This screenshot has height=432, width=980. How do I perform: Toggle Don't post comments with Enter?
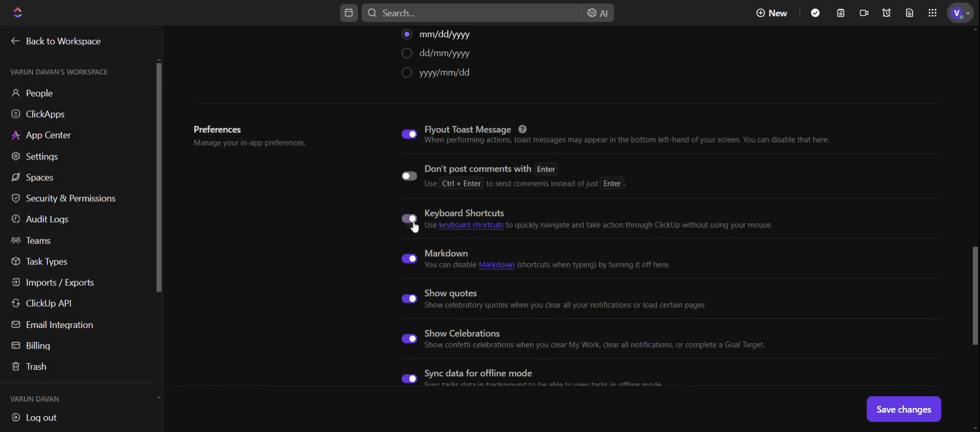(x=409, y=176)
